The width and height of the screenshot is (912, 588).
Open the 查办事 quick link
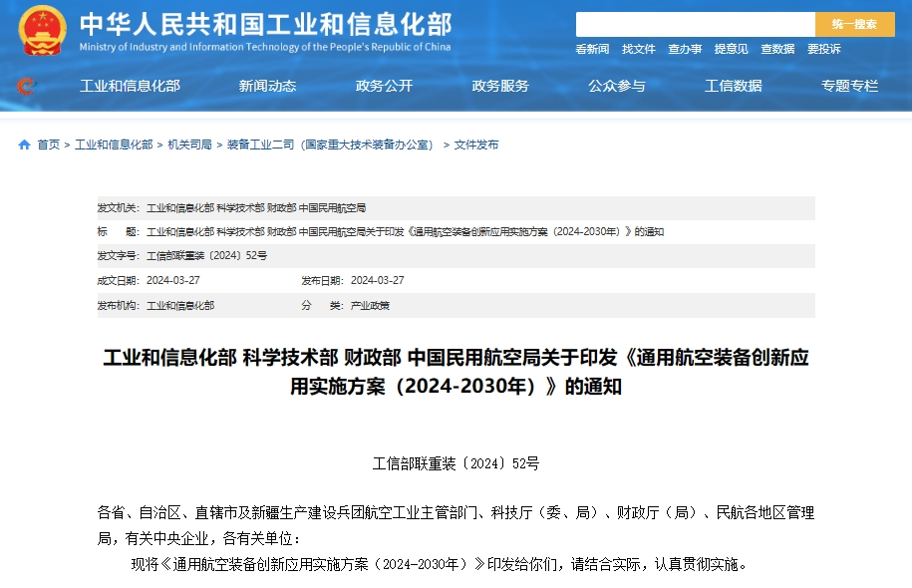point(685,49)
